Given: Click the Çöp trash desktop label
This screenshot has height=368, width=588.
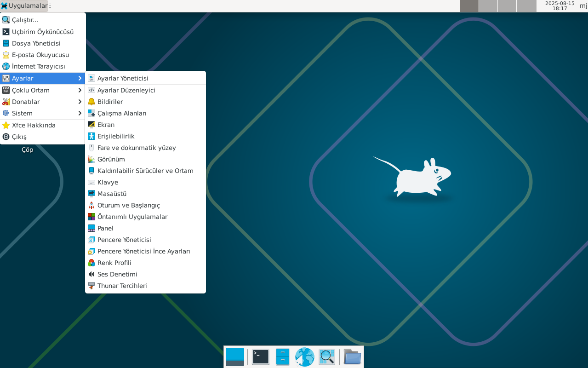Looking at the screenshot, I should tap(27, 149).
